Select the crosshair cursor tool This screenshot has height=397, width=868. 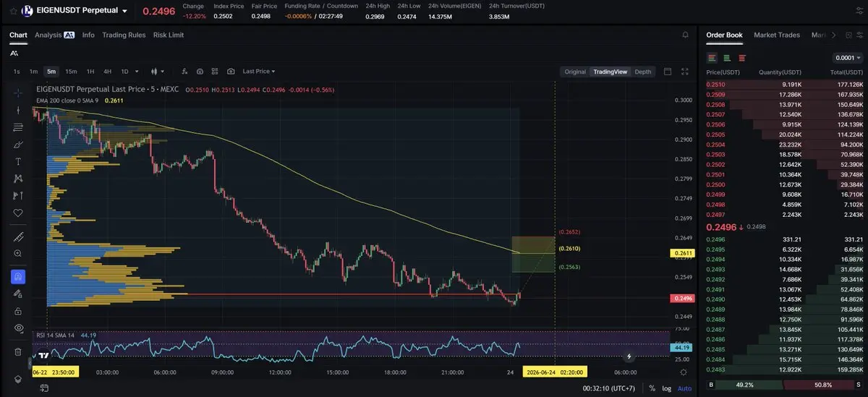(18, 93)
